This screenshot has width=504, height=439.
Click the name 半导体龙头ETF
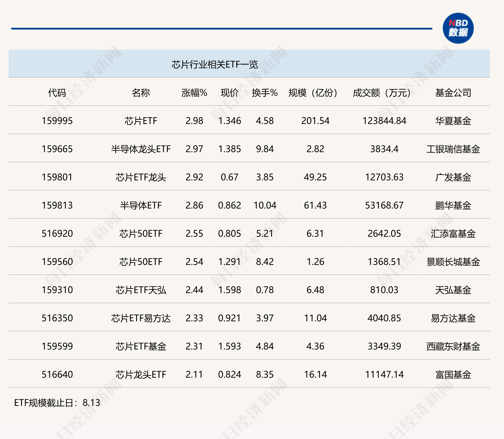[141, 149]
